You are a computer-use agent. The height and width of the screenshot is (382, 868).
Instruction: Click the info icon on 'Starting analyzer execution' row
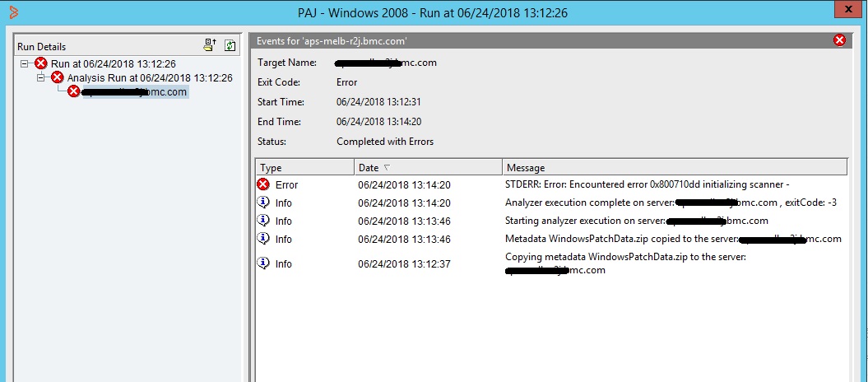[263, 221]
